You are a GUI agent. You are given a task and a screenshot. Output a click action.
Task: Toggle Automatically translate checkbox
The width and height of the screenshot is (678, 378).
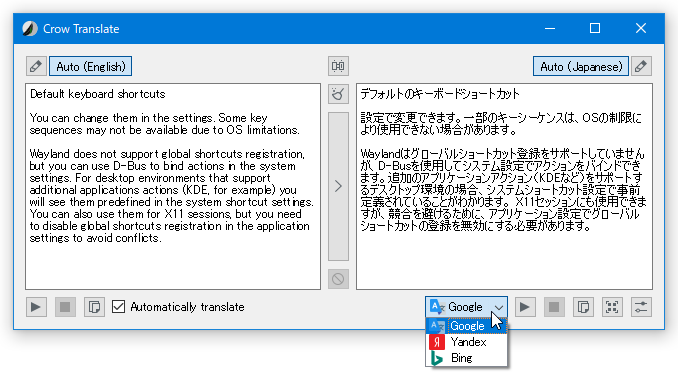[x=118, y=307]
